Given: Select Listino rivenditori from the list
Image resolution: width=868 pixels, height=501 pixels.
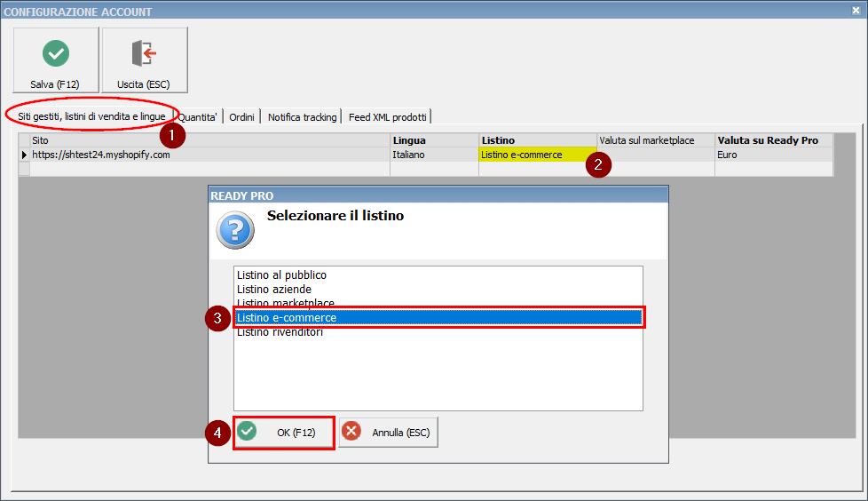Looking at the screenshot, I should click(x=280, y=332).
